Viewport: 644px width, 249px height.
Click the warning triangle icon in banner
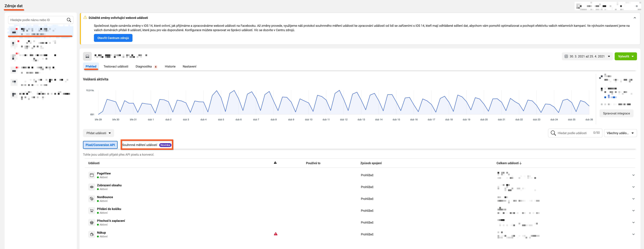click(x=85, y=18)
